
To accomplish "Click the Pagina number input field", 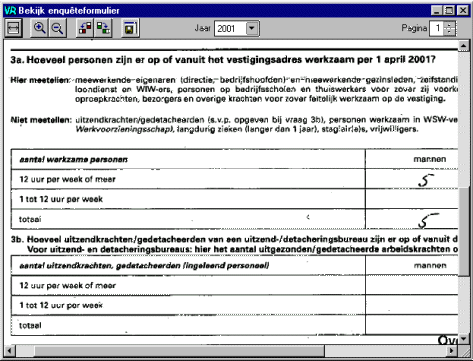I will pyautogui.click(x=437, y=29).
